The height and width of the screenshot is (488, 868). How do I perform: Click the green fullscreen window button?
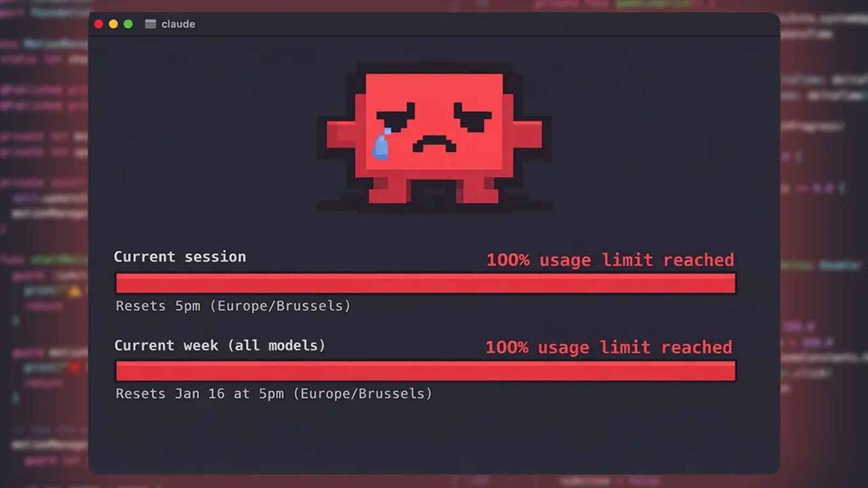coord(128,24)
